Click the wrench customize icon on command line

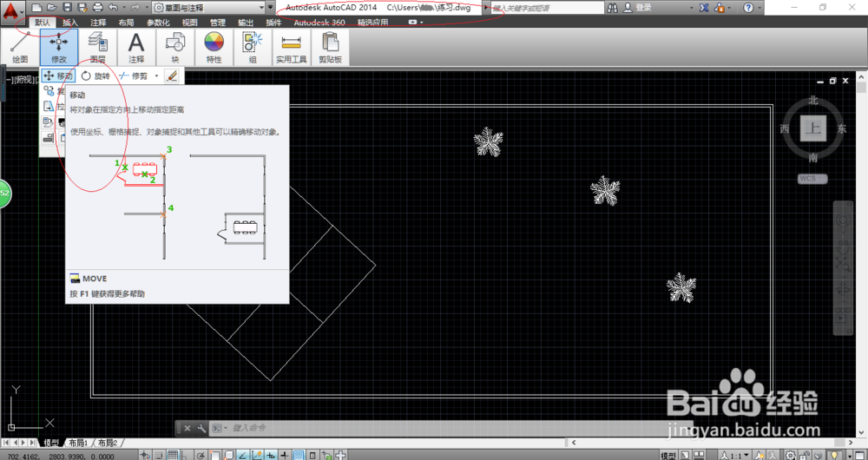pyautogui.click(x=202, y=428)
